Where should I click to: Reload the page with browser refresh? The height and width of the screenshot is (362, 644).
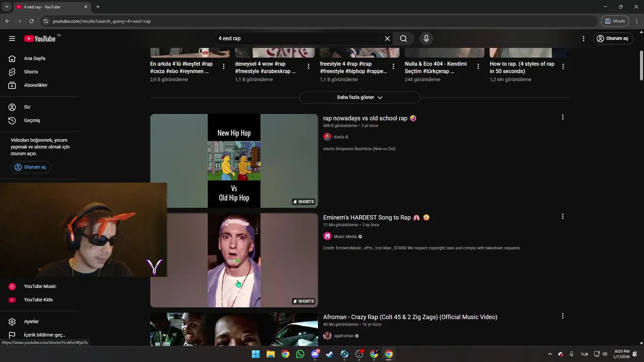(x=31, y=21)
